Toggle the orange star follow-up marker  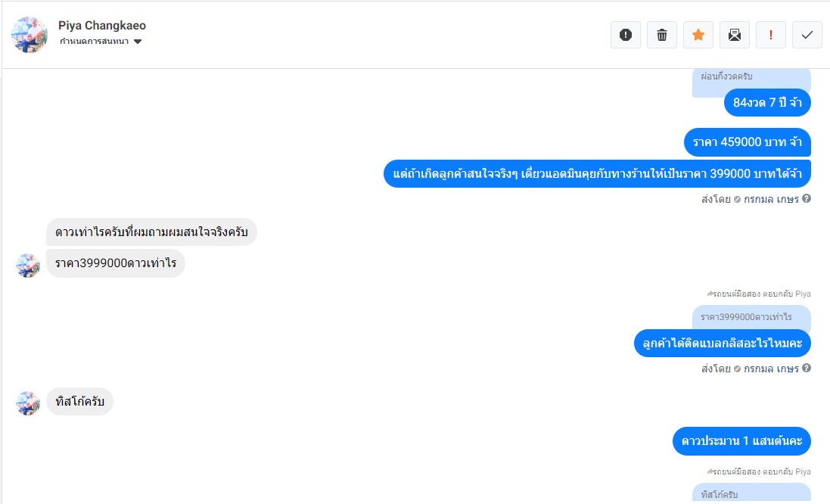(x=698, y=35)
